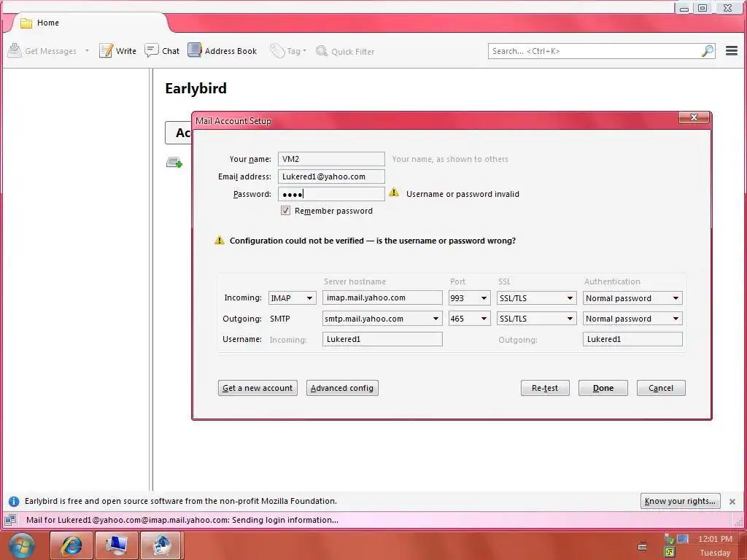Click the search magnifier icon

coord(708,51)
